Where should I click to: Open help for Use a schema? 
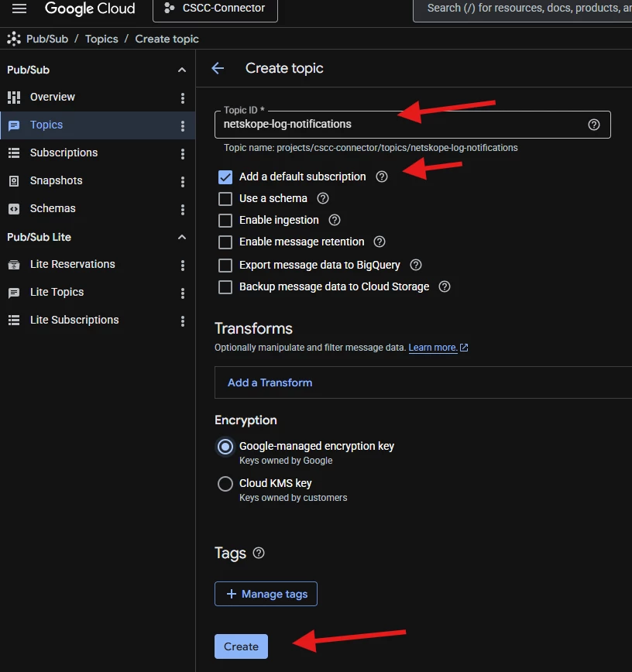[x=323, y=198]
